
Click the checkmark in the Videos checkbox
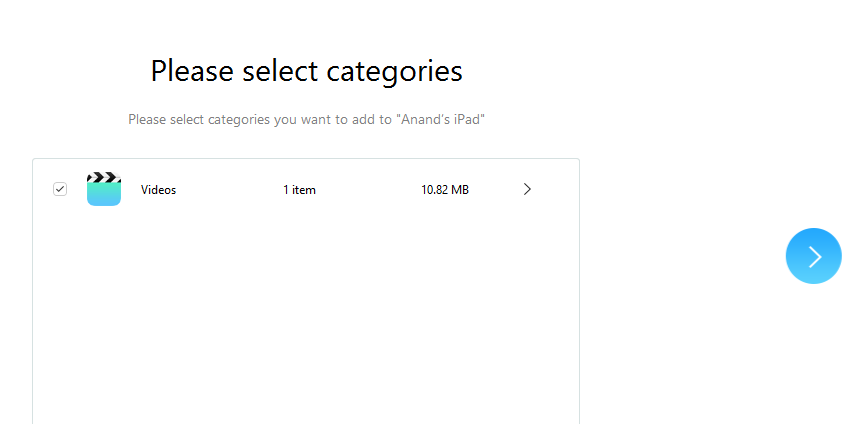[60, 189]
